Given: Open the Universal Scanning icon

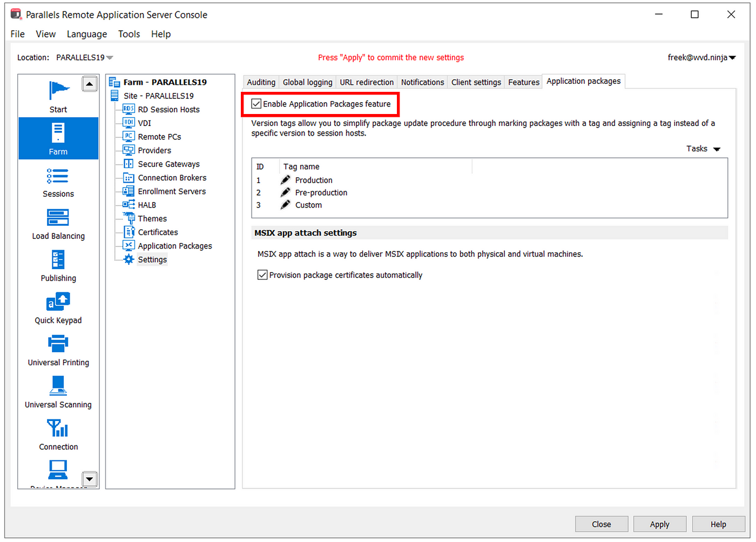Looking at the screenshot, I should click(x=58, y=386).
